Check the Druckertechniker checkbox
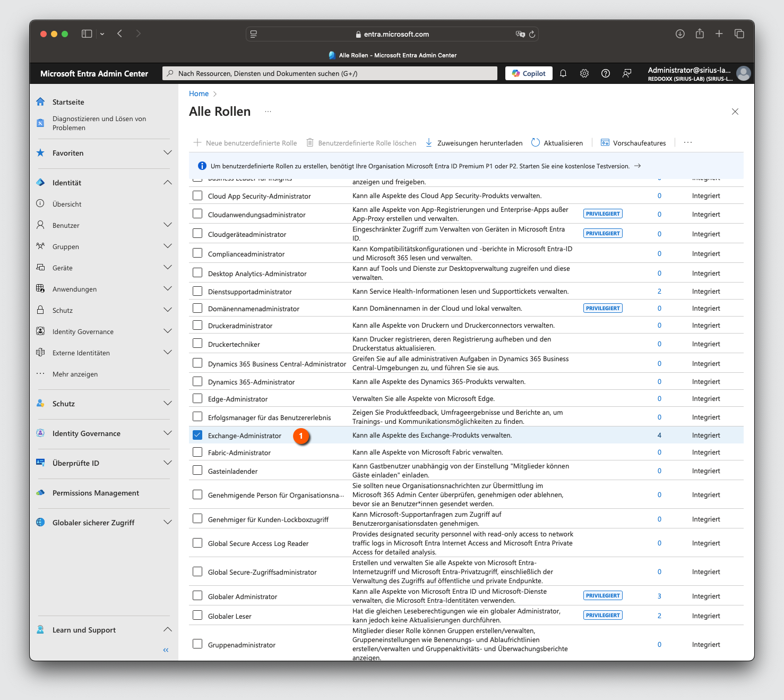Viewport: 784px width, 700px height. point(197,344)
